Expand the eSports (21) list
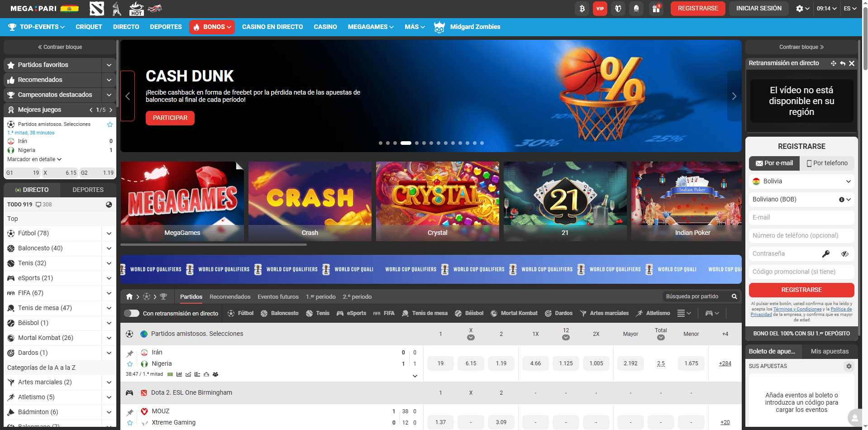Image resolution: width=868 pixels, height=430 pixels. (109, 278)
